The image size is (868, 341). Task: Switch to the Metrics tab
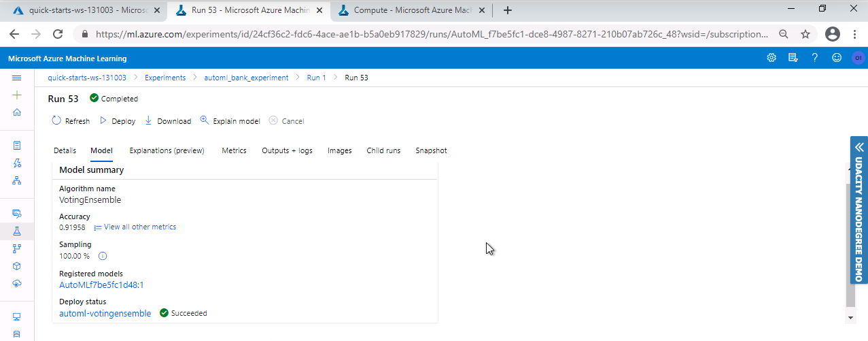[234, 150]
